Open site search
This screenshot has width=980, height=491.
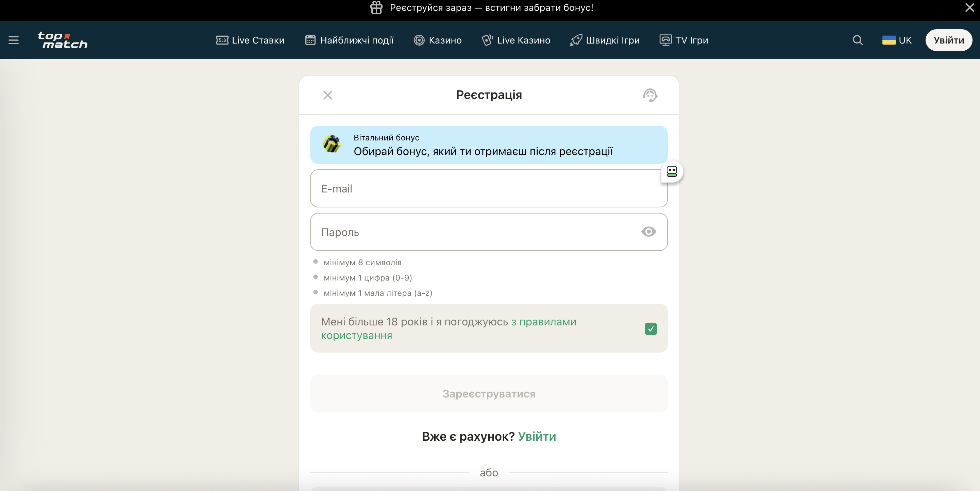point(858,40)
